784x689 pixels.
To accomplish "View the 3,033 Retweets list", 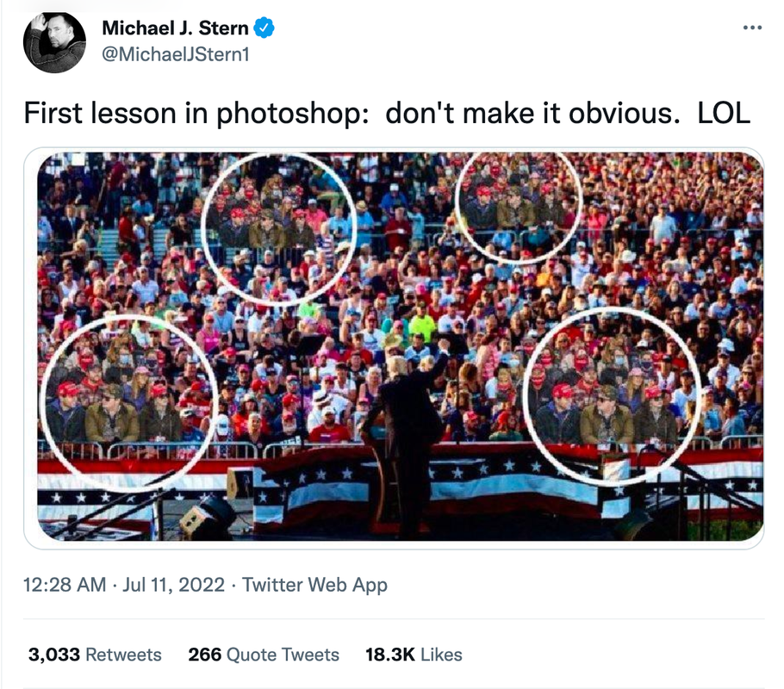I will pyautogui.click(x=95, y=655).
